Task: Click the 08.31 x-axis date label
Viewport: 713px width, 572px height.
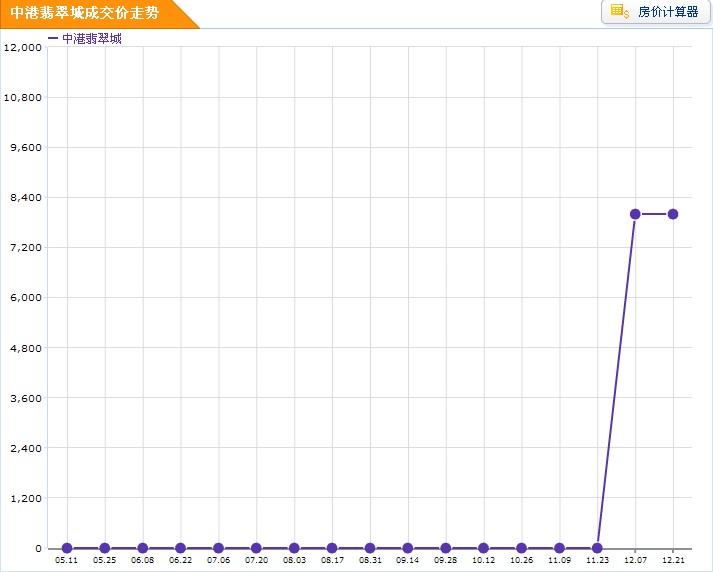Action: click(370, 560)
